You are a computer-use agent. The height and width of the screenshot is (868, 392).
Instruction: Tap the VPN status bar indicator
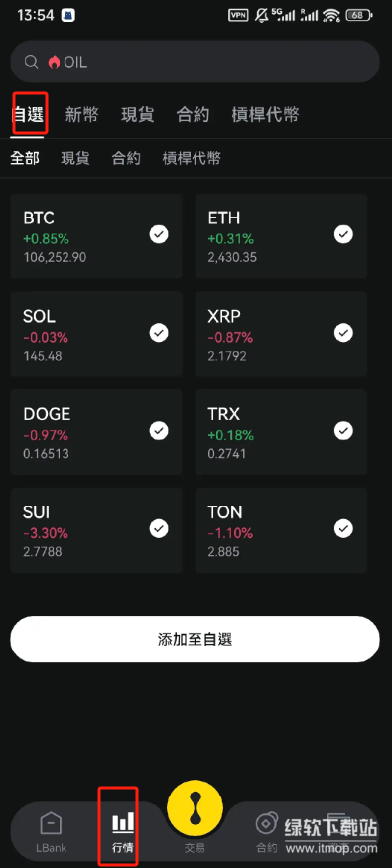(238, 16)
